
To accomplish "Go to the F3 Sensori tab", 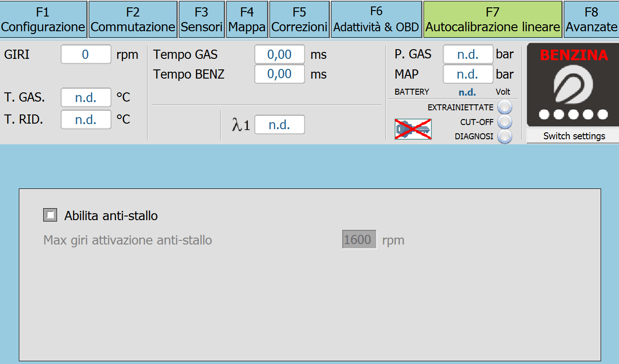I will (201, 19).
